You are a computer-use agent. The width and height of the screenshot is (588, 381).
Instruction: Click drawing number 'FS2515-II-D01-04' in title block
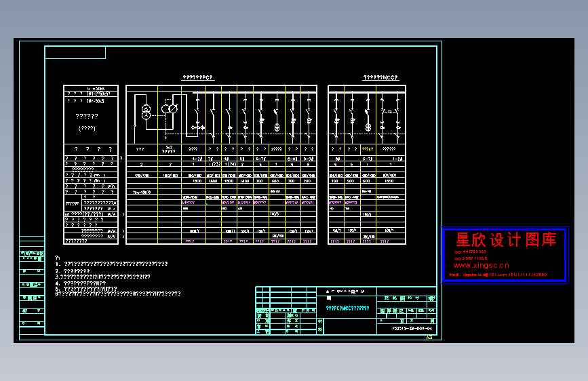coord(412,329)
